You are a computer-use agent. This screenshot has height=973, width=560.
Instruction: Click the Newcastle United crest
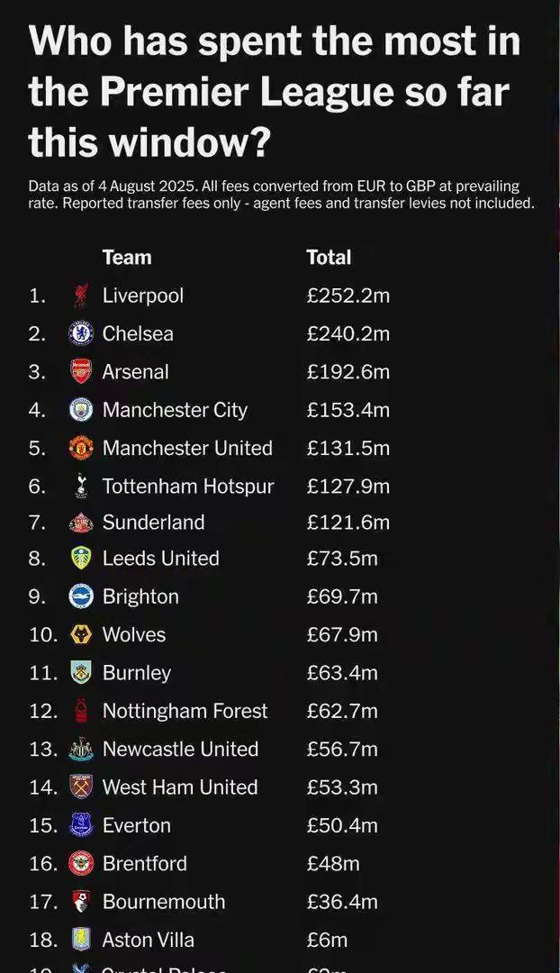click(81, 749)
